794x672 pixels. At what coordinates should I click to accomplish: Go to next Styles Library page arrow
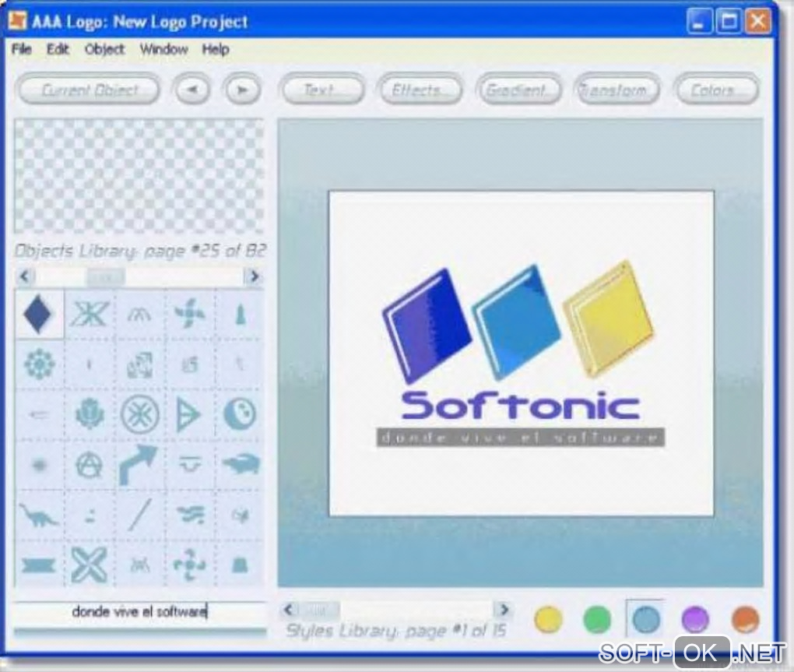click(503, 609)
